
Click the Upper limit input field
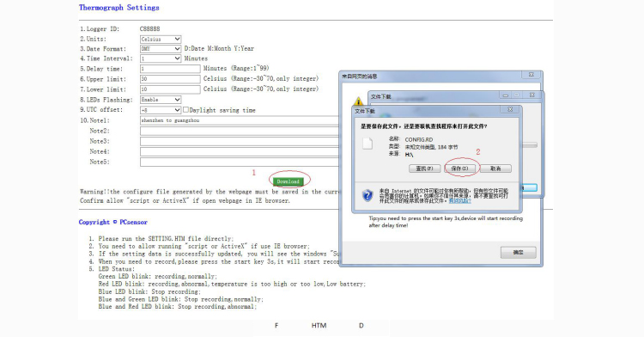click(x=170, y=79)
